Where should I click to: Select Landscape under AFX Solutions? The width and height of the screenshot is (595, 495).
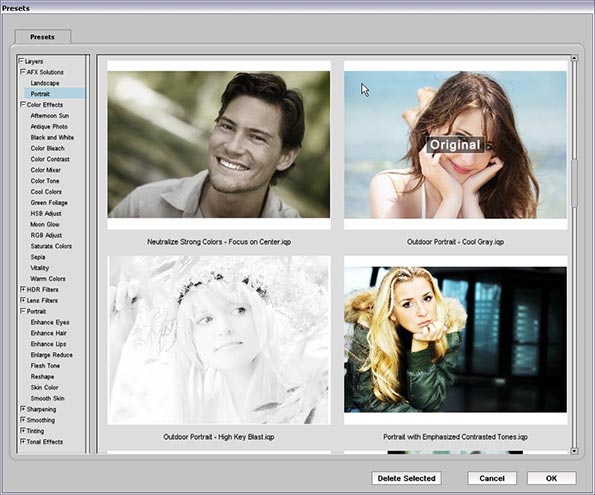[x=45, y=83]
